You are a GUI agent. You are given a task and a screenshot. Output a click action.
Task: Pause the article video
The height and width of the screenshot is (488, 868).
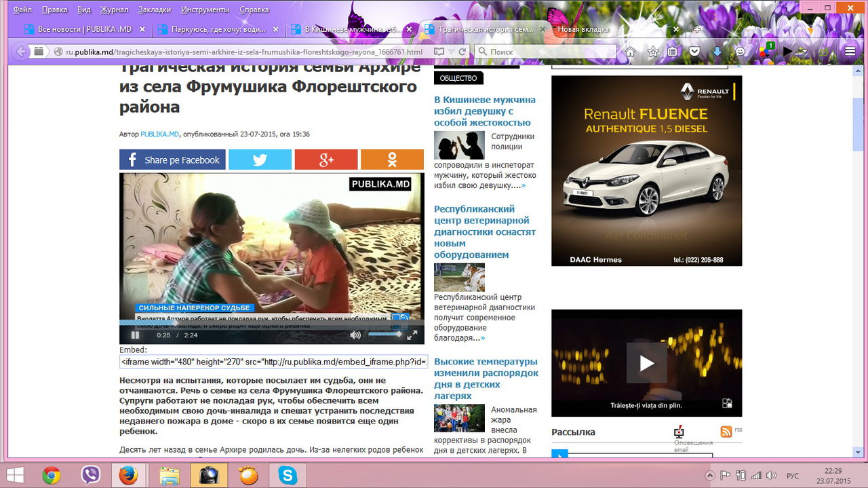[135, 335]
